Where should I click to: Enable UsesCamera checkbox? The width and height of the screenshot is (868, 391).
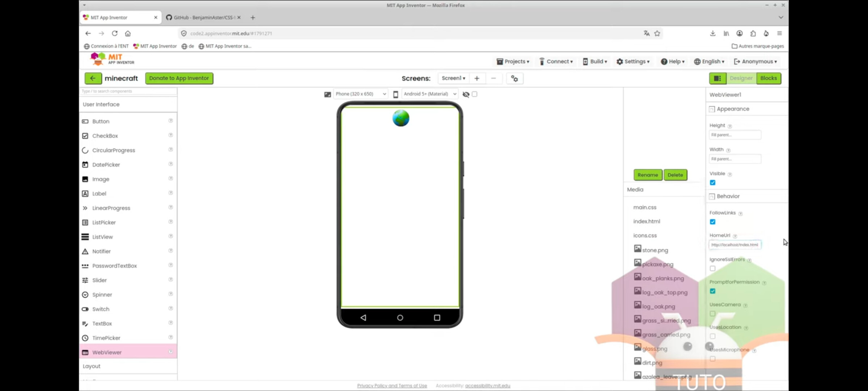tap(712, 314)
